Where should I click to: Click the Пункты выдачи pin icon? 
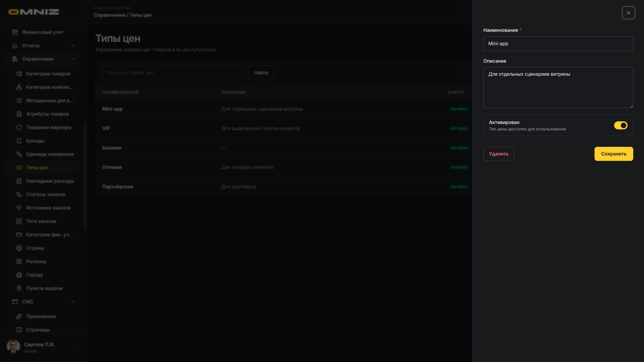19,288
